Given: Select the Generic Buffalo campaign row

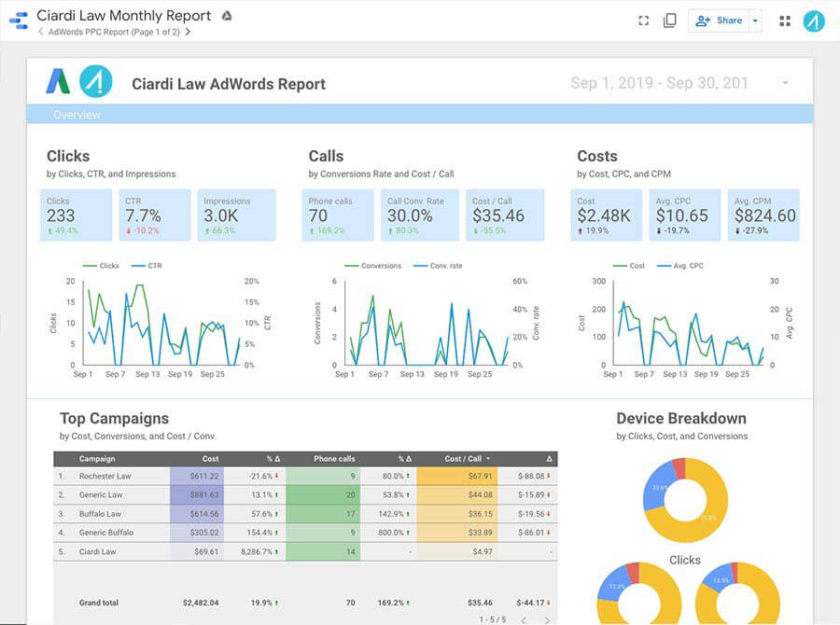Looking at the screenshot, I should click(x=305, y=533).
